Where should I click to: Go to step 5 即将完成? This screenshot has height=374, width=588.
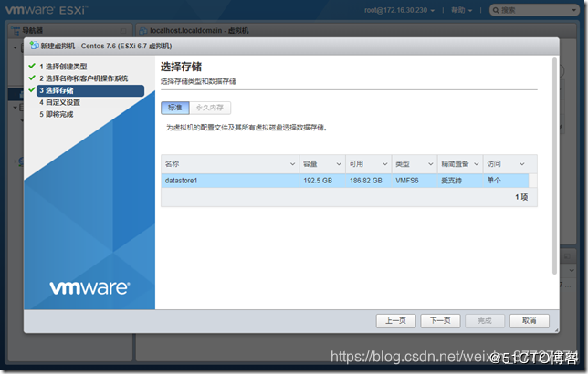pos(57,114)
